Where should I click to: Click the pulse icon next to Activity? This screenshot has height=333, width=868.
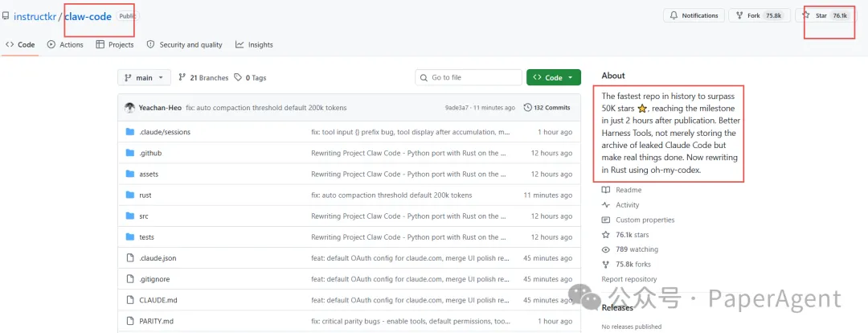tap(606, 205)
